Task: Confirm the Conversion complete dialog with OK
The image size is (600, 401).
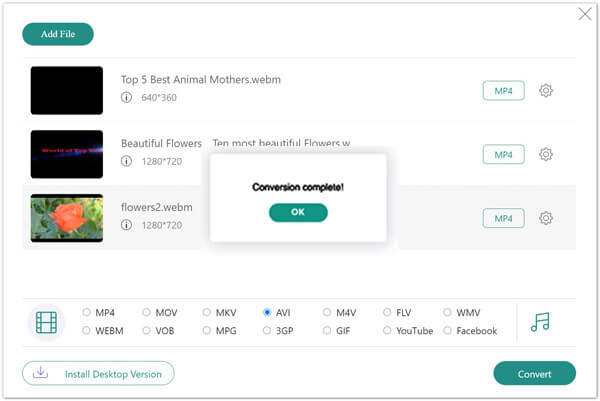Action: 298,212
